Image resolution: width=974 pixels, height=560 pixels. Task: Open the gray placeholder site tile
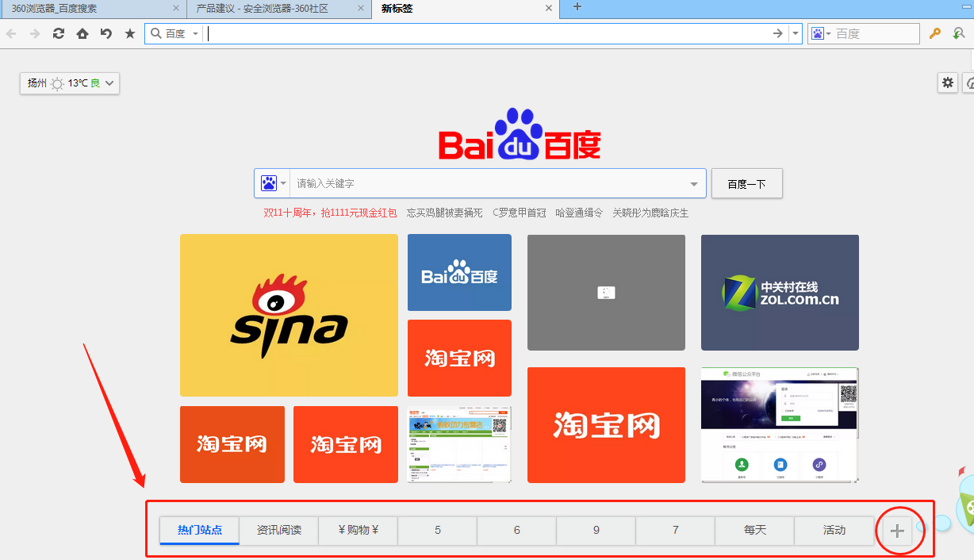[606, 292]
